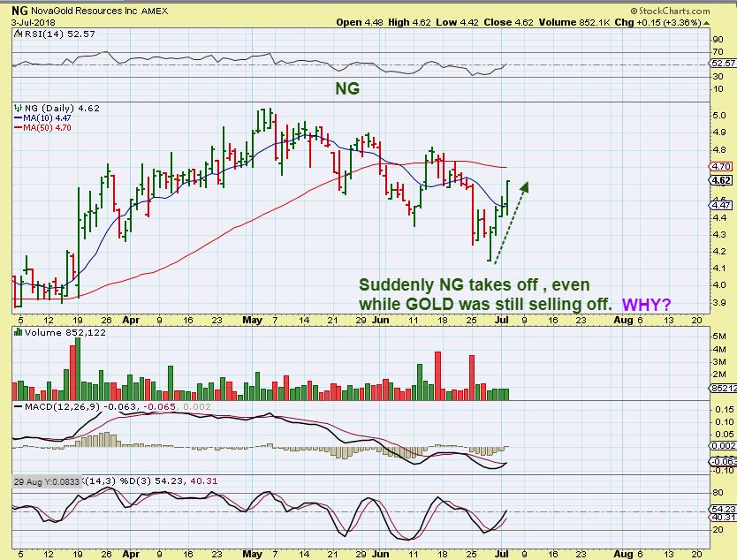Click the MA(10) 4.47 legend label
The image size is (737, 560).
tap(47, 118)
